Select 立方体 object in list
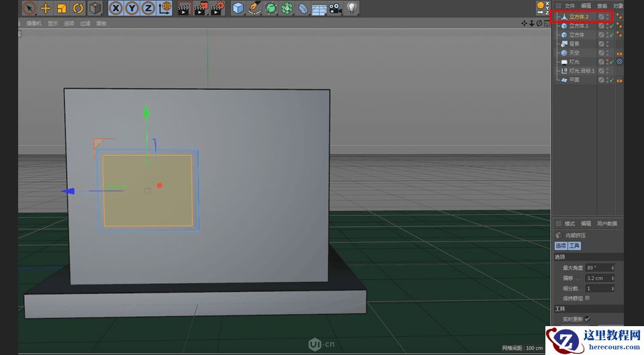The image size is (644, 355). point(577,35)
